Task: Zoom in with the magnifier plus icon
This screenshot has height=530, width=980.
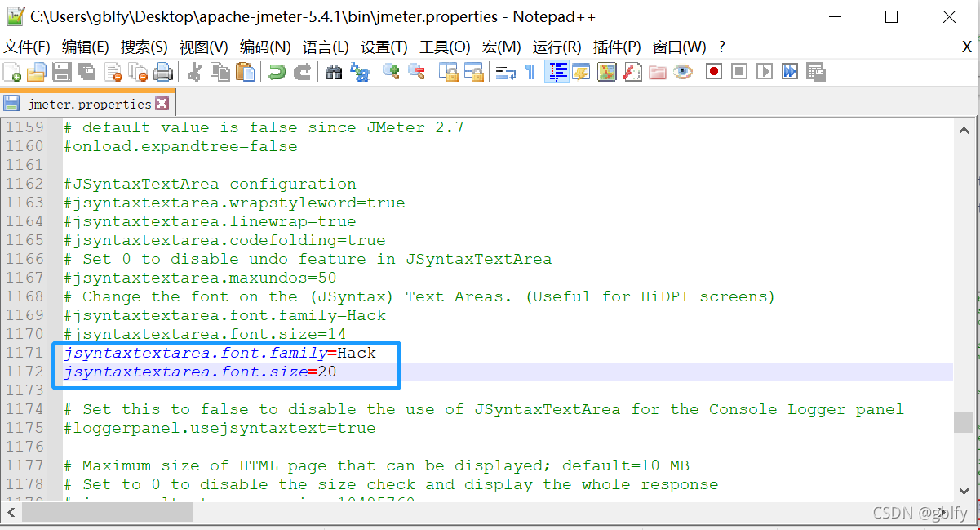Action: pos(391,72)
